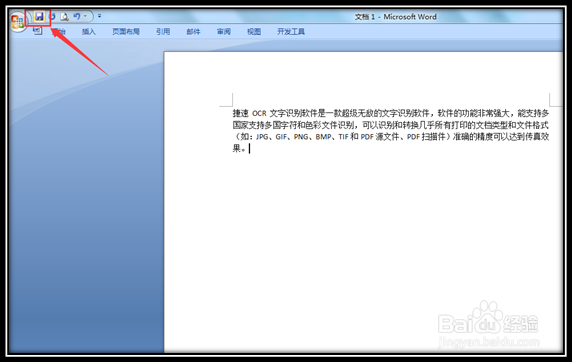Viewport: 572px width, 362px height.
Task: Expand the Undo history dropdown arrow
Action: pos(85,16)
